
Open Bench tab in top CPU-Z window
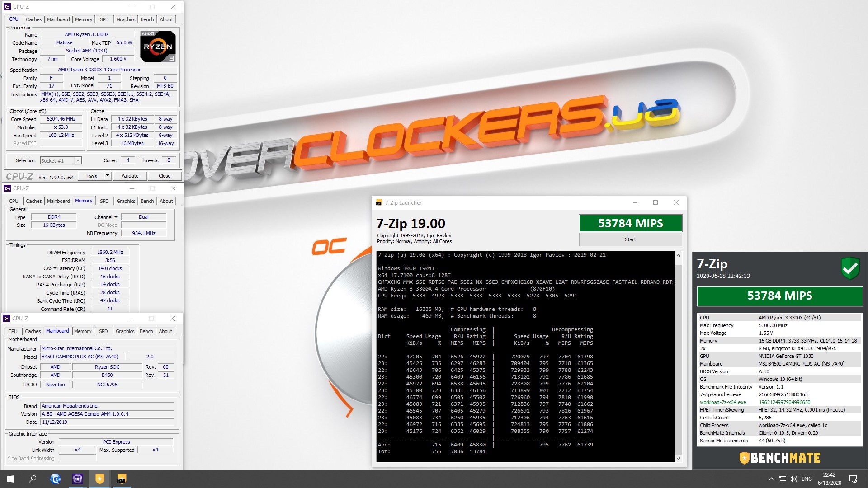pyautogui.click(x=147, y=19)
